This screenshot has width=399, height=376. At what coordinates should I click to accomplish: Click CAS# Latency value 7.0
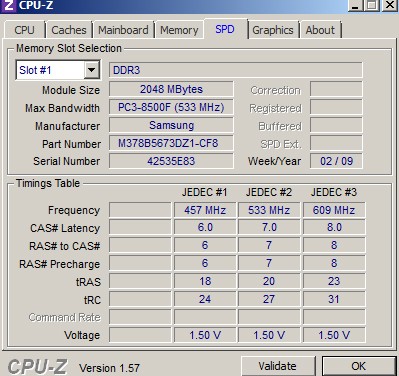(x=269, y=227)
